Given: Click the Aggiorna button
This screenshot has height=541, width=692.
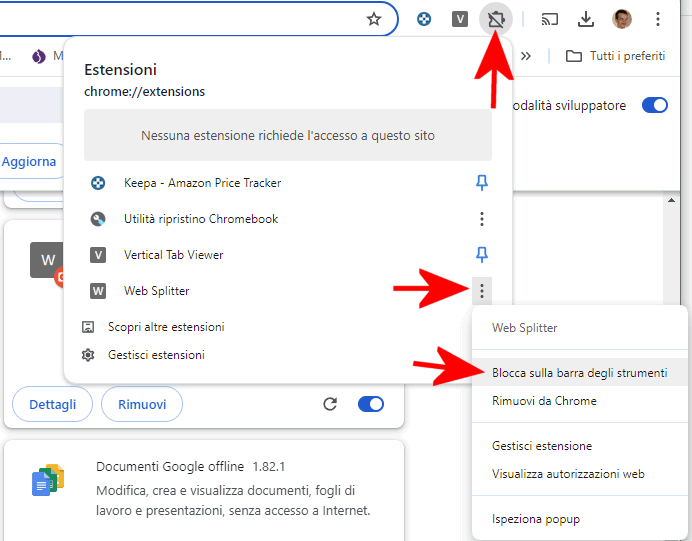Looking at the screenshot, I should point(29,162).
